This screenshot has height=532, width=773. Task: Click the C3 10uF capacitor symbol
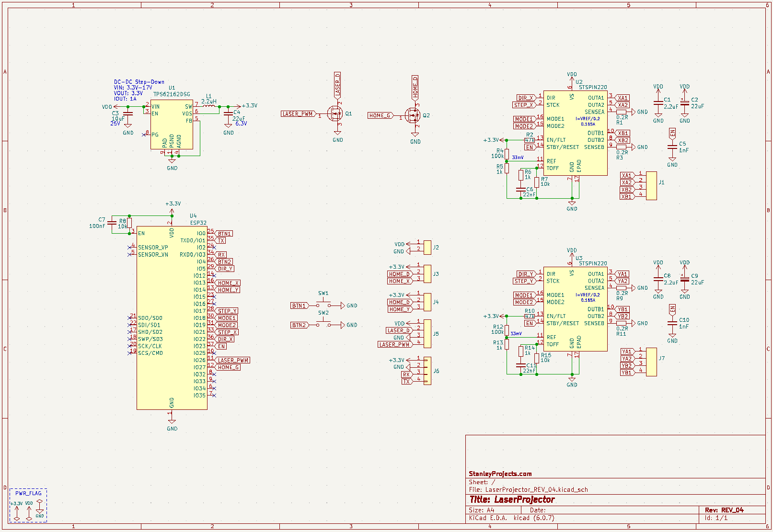[x=128, y=115]
